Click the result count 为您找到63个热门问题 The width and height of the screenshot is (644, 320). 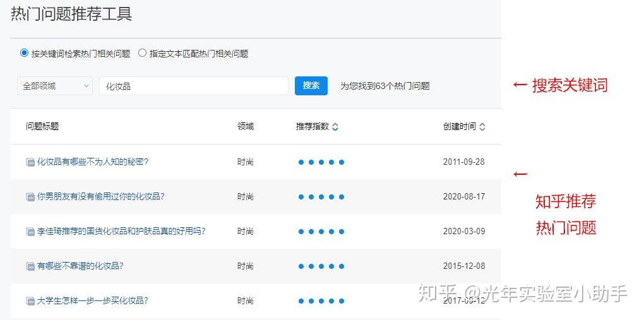pos(385,86)
